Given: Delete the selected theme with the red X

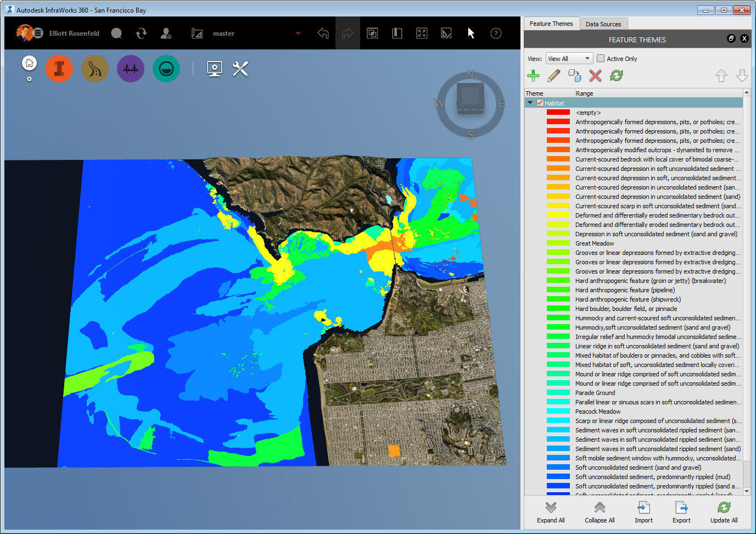Looking at the screenshot, I should (595, 76).
